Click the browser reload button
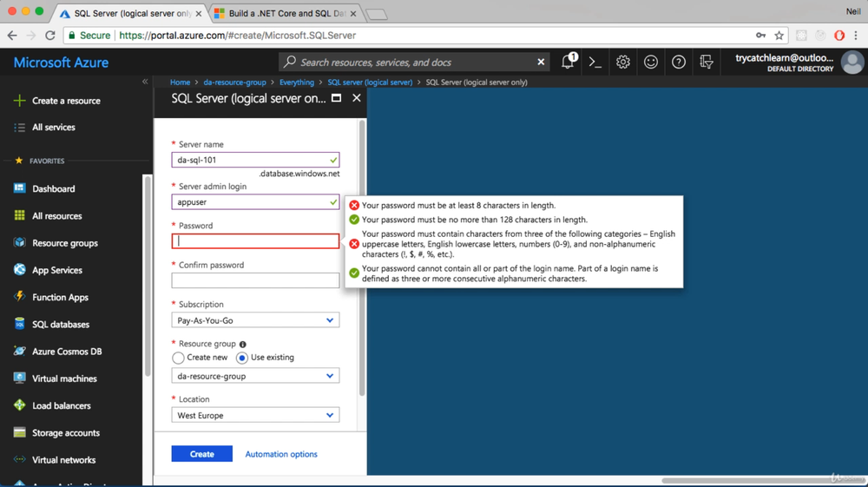868x487 pixels. 49,36
